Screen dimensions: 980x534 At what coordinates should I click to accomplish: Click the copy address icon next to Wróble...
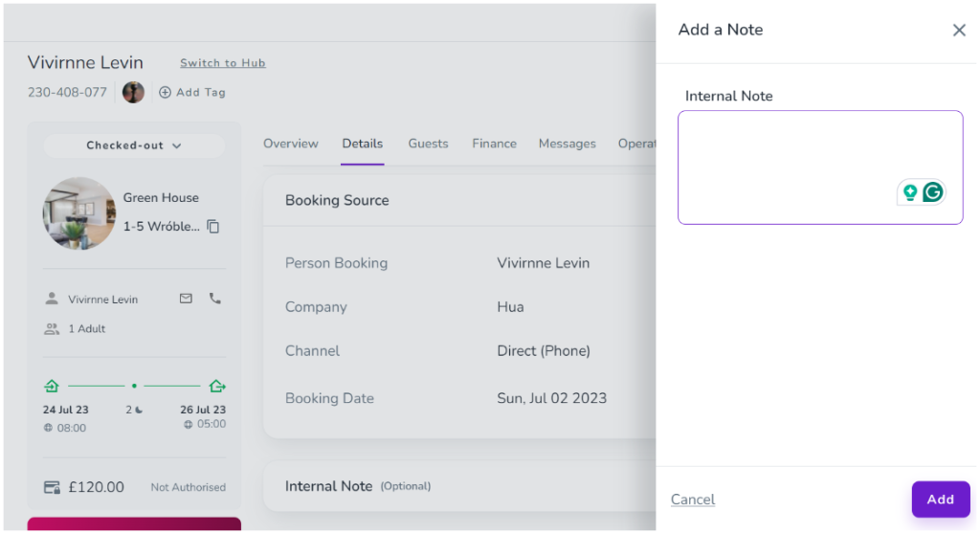pyautogui.click(x=213, y=227)
